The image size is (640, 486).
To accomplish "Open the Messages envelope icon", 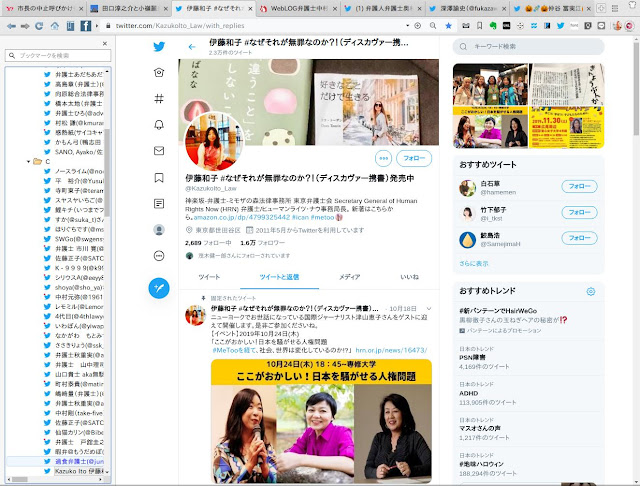I will pyautogui.click(x=159, y=151).
